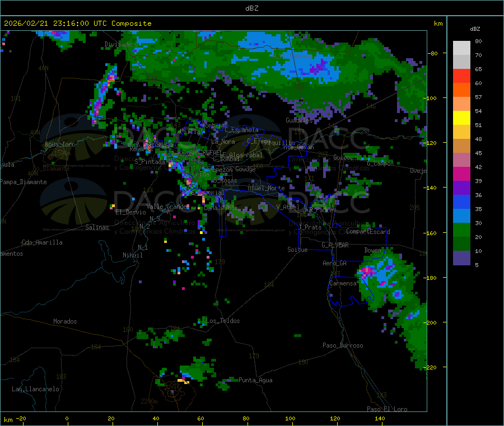
Task: Click the dBZ title at top
Action: (251, 8)
